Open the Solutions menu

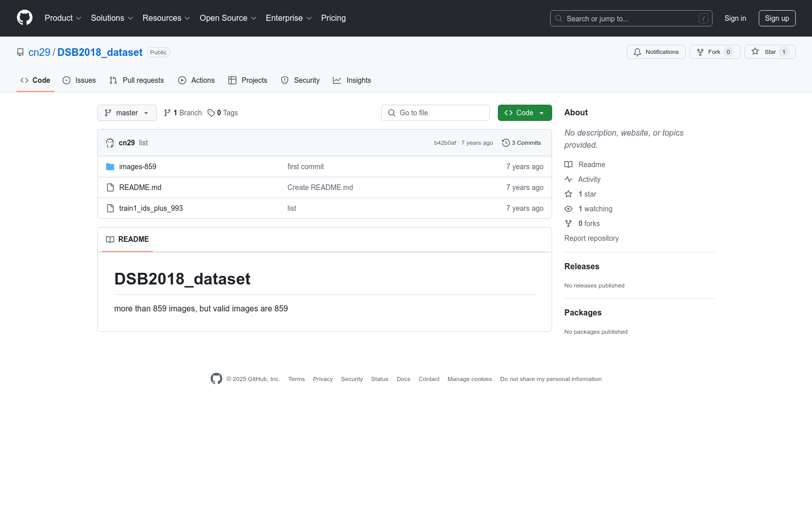point(112,18)
